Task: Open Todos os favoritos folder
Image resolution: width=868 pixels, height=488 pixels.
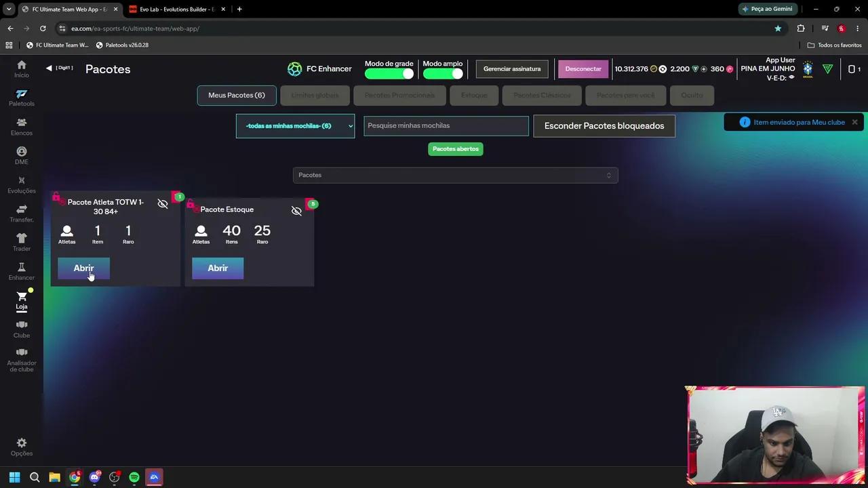Action: click(x=834, y=45)
